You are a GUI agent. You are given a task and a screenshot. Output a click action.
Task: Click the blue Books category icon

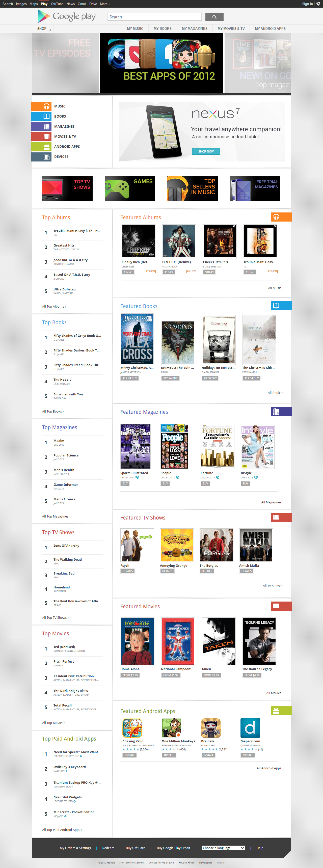pos(46,116)
